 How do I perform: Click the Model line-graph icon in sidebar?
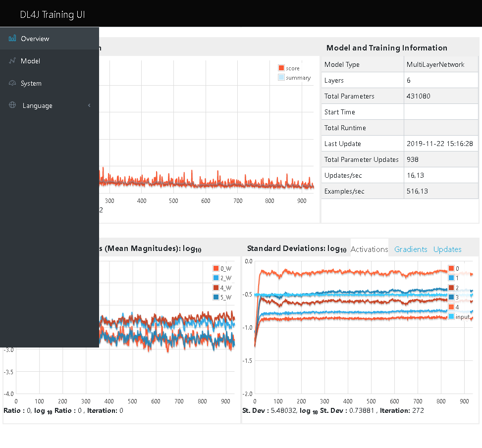(x=12, y=61)
